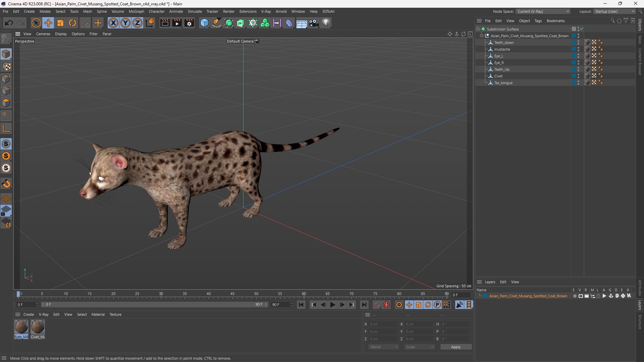Screen dimensions: 644x362
Task: Open the Extensions menu
Action: 248,11
